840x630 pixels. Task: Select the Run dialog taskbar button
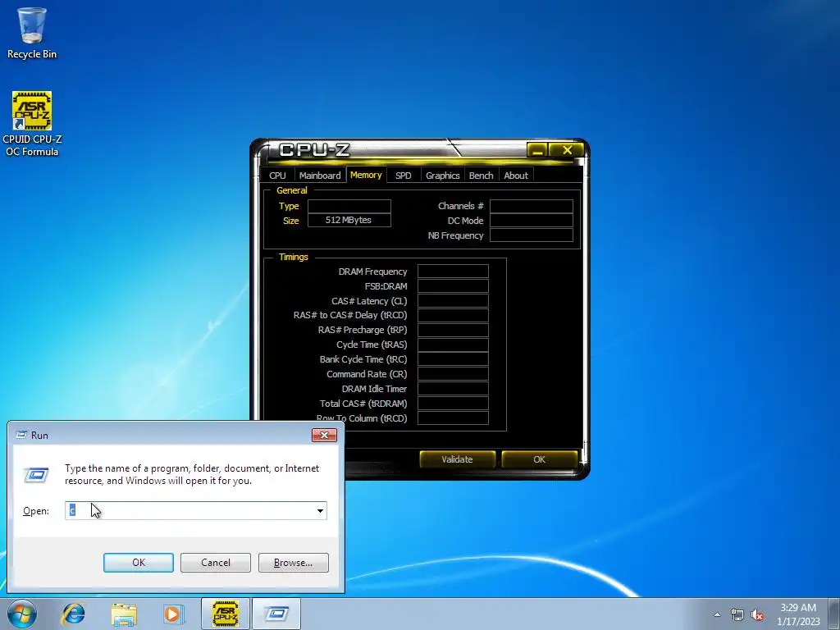click(276, 614)
